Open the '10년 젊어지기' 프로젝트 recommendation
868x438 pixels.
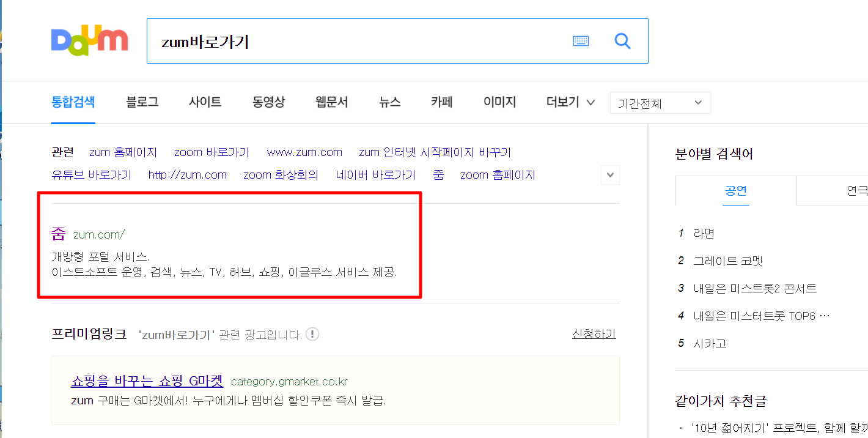tap(779, 428)
